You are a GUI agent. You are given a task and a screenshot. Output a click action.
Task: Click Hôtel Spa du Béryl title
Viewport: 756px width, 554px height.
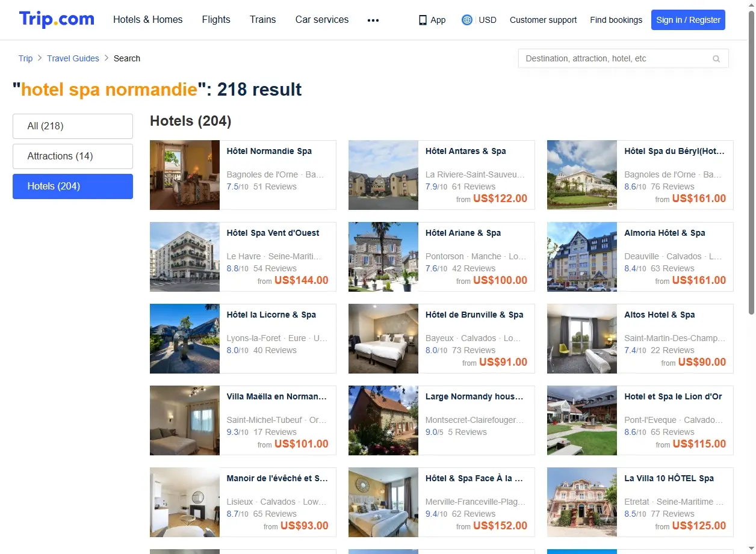tap(675, 151)
